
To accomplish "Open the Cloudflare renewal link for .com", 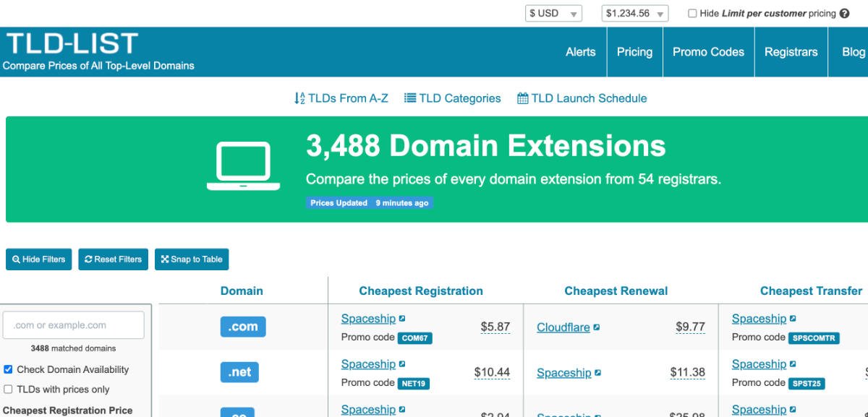I will click(563, 327).
